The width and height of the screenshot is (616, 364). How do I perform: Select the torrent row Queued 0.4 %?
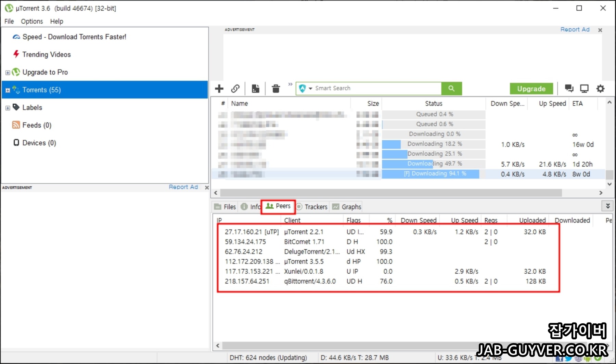click(x=408, y=114)
